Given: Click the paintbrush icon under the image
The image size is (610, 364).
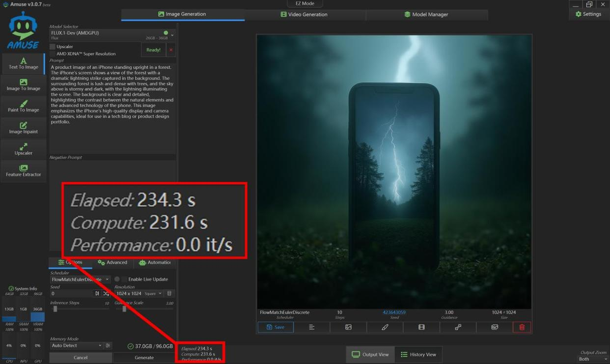Looking at the screenshot, I should [385, 327].
